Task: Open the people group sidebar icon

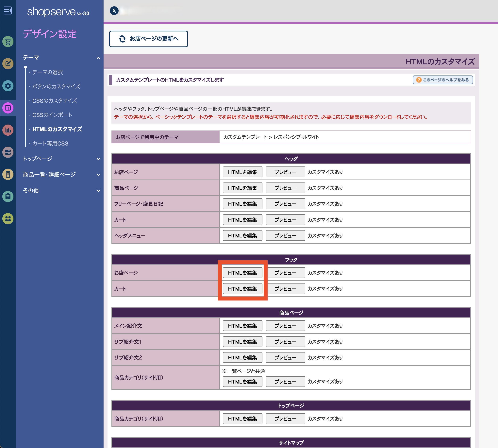Action: click(x=8, y=219)
